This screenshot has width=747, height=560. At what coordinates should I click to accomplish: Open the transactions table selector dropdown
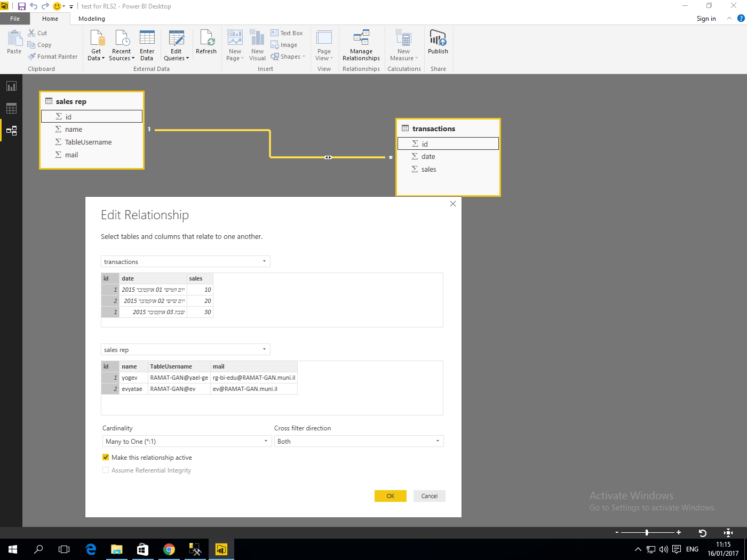[185, 261]
